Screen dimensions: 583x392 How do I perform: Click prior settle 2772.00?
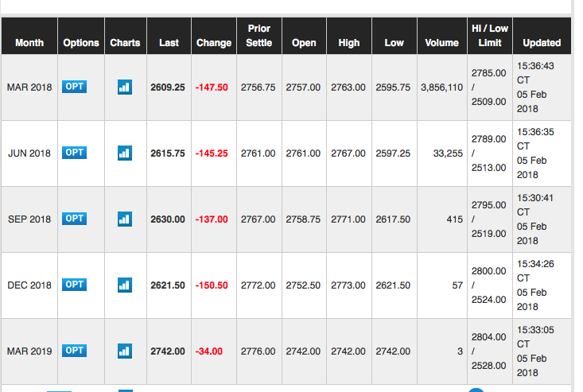(258, 285)
